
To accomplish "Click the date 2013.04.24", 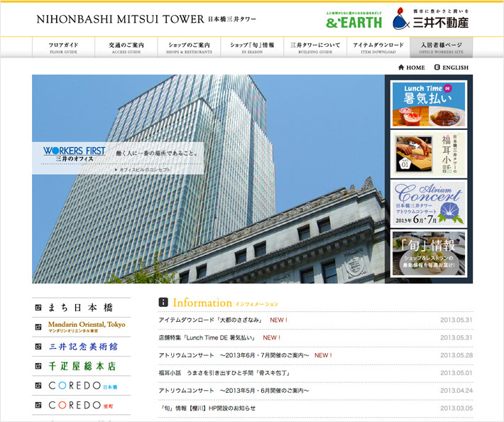I will [x=456, y=391].
